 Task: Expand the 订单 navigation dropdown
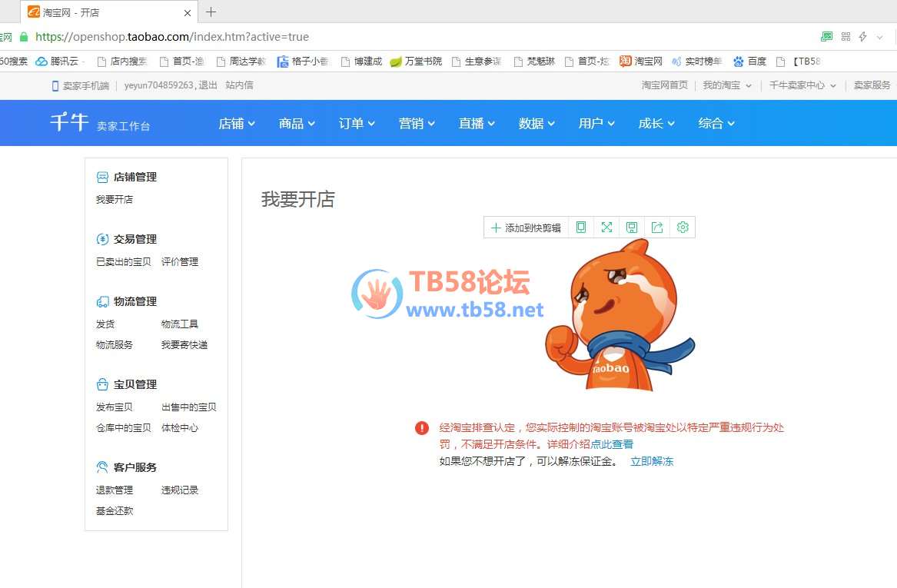357,123
